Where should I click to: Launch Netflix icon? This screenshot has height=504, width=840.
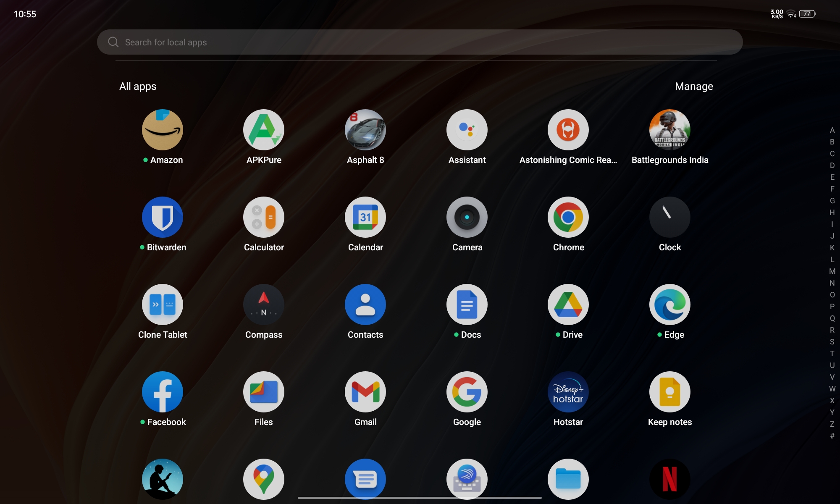(670, 479)
